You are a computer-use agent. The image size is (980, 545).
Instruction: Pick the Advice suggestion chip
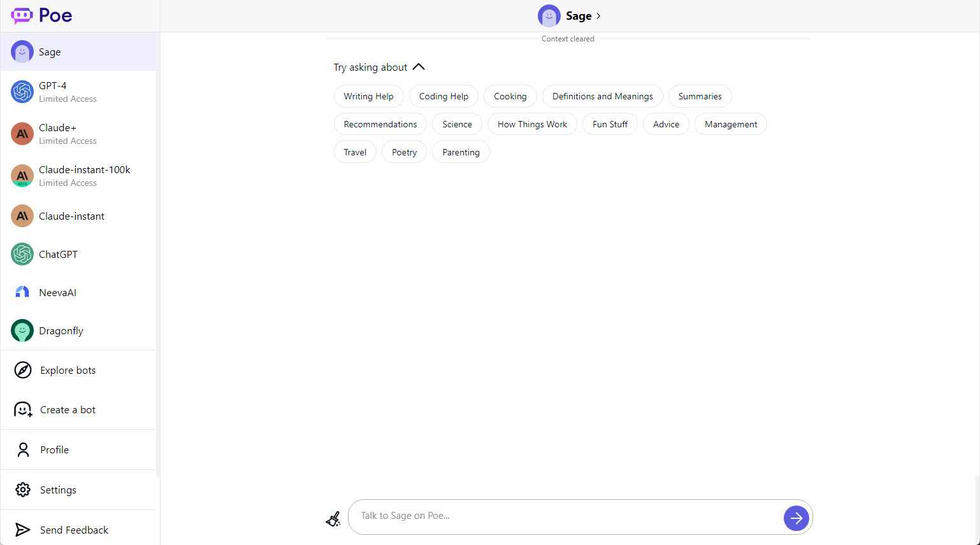666,124
